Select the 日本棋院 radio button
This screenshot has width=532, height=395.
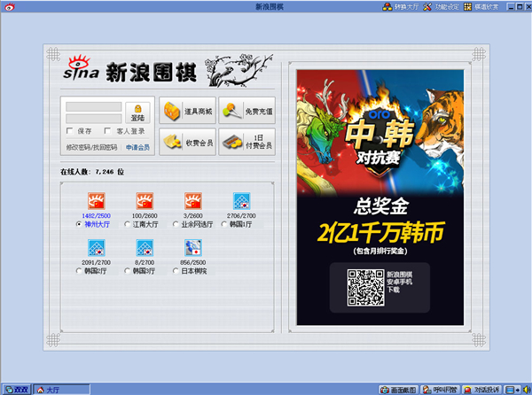click(176, 271)
